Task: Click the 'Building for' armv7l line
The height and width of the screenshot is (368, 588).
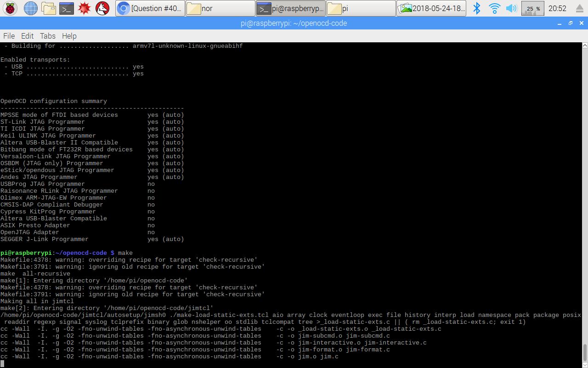Action: (x=124, y=46)
